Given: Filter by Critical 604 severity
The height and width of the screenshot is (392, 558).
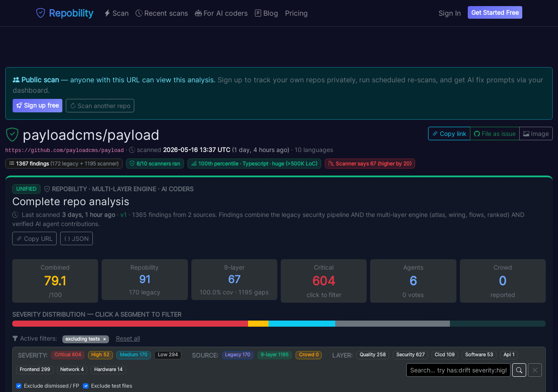Looking at the screenshot, I should 68,355.
